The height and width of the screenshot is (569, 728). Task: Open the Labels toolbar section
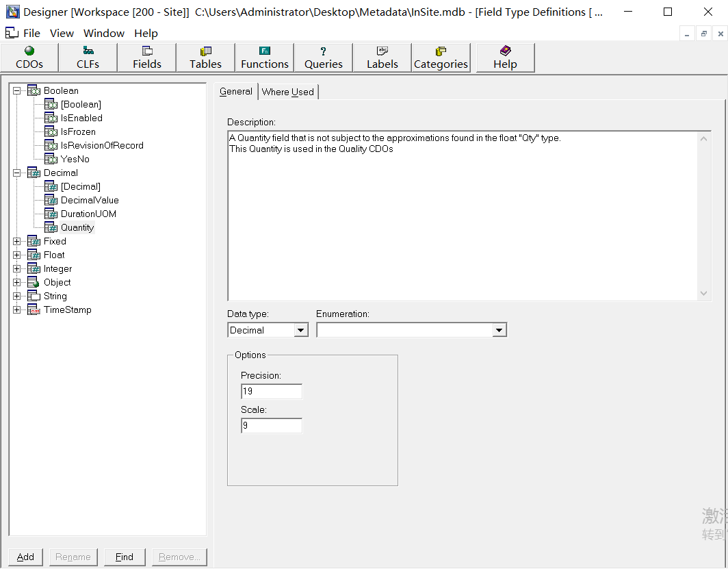[382, 58]
